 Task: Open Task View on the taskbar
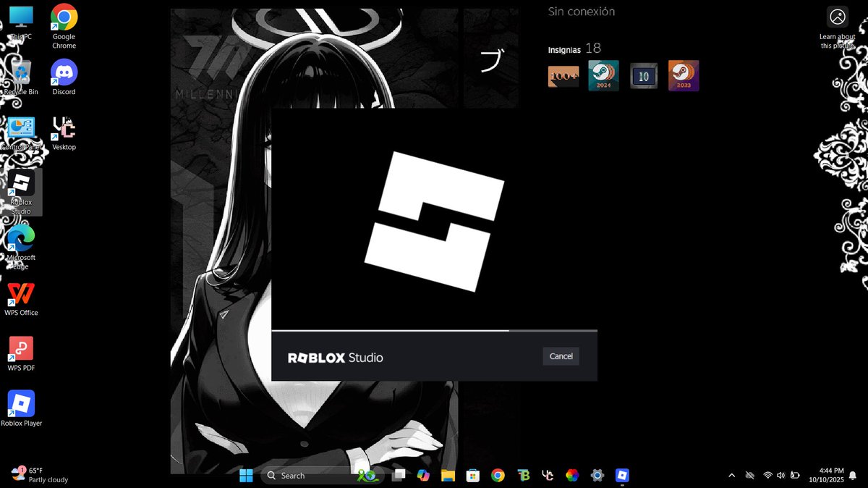point(399,476)
